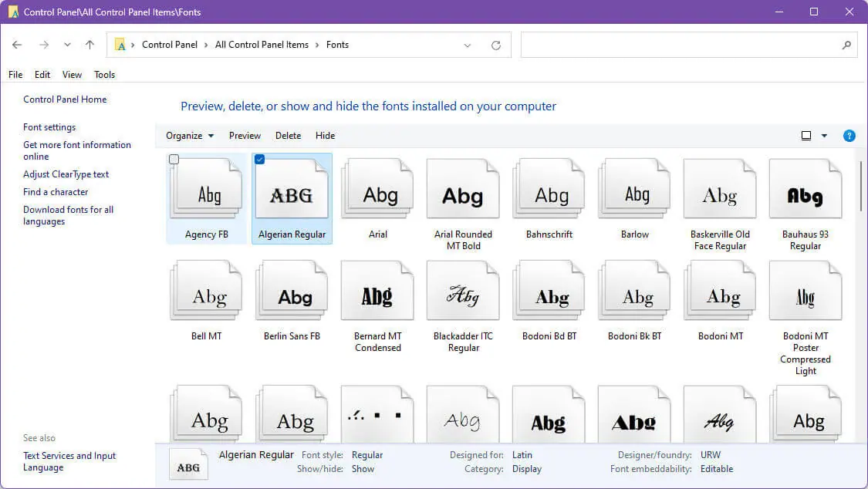Click the Hide toolbar button
Viewport: 868px width, 489px height.
pyautogui.click(x=325, y=136)
